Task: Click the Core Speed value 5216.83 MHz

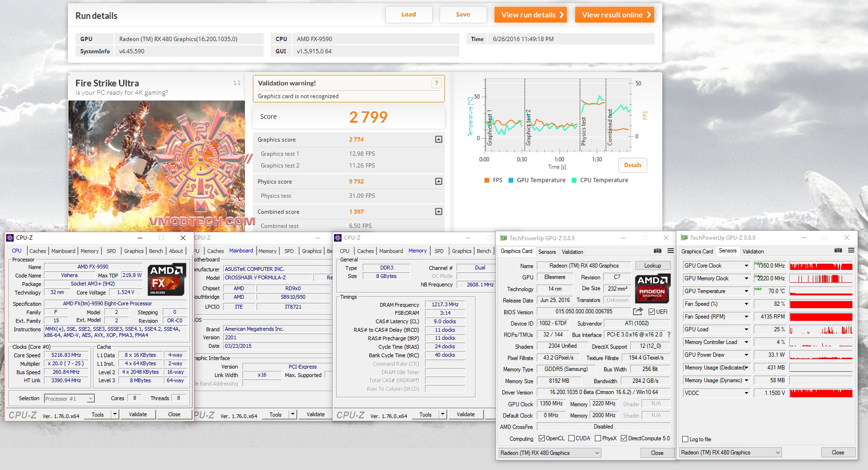Action: 66,355
